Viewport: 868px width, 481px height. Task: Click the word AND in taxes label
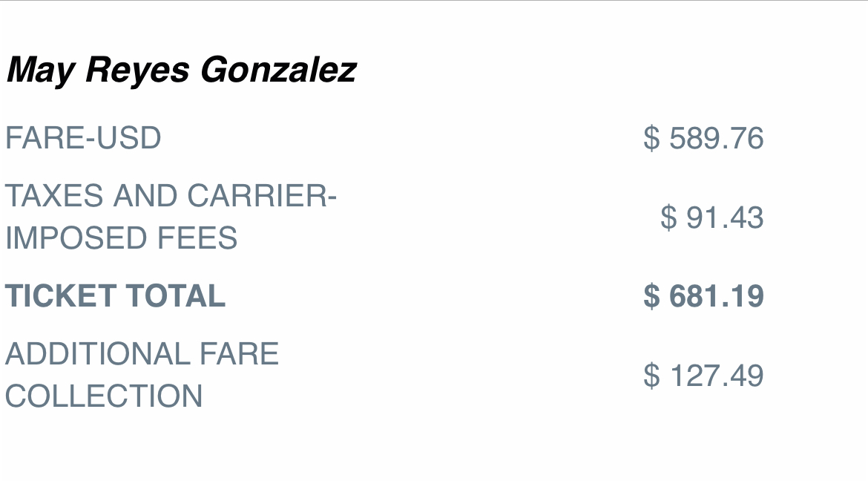pos(145,196)
